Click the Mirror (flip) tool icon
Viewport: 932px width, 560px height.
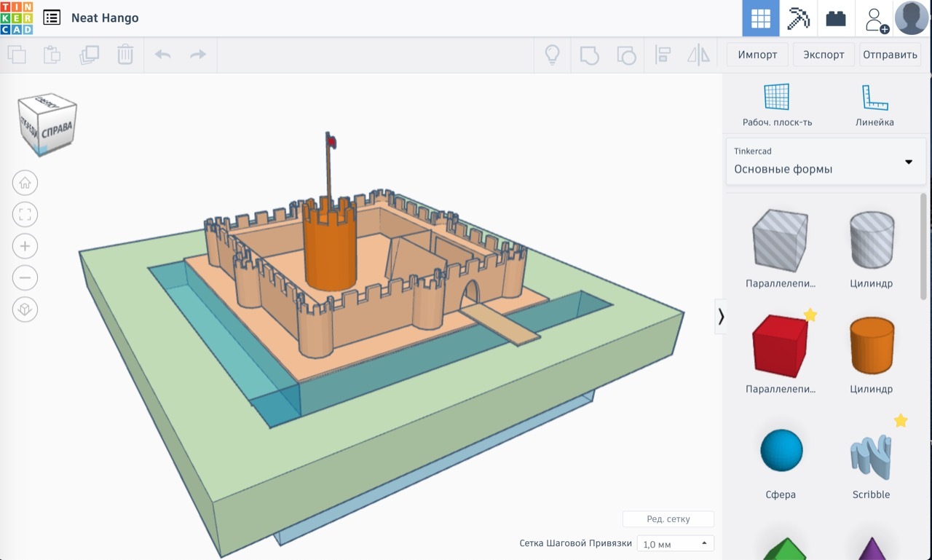point(698,55)
